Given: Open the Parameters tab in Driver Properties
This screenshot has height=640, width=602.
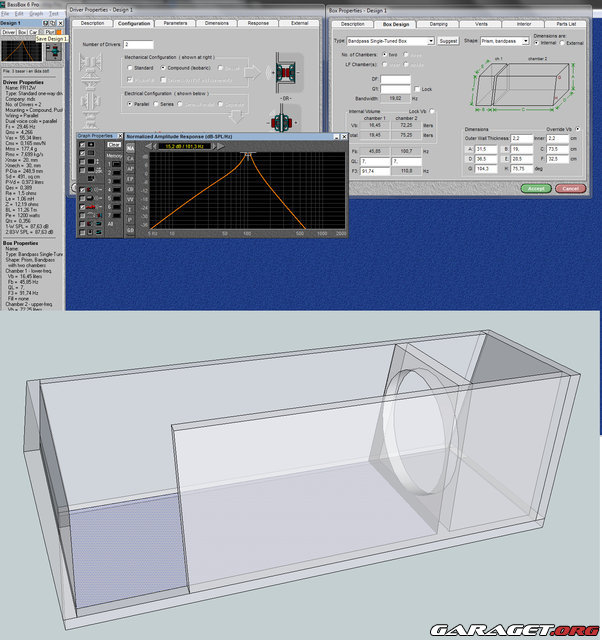Looking at the screenshot, I should pos(175,22).
